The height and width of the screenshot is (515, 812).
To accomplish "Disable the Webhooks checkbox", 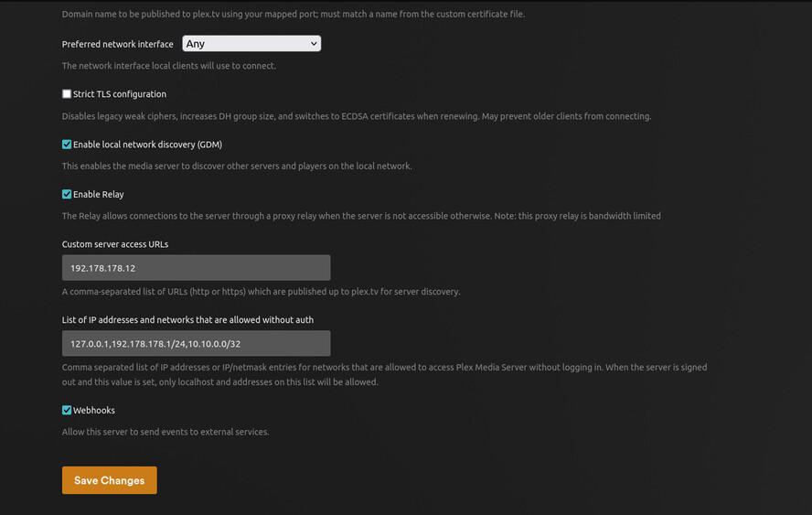I will click(67, 410).
